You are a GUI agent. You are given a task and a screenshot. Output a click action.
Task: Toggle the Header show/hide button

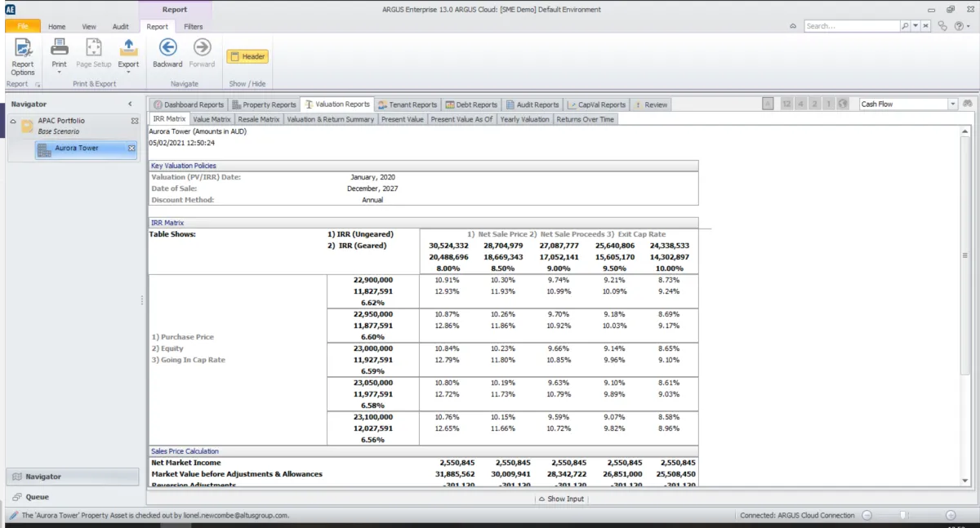(x=247, y=56)
